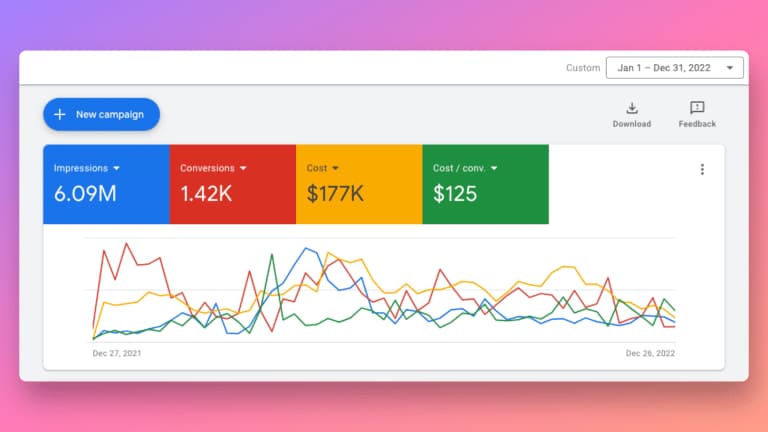Click the plus icon in New campaign

tap(60, 114)
